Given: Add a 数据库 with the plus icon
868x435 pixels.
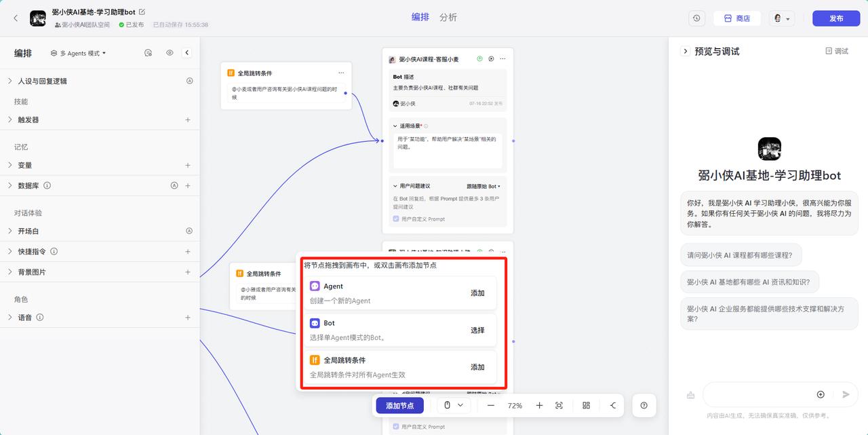Looking at the screenshot, I should [188, 185].
